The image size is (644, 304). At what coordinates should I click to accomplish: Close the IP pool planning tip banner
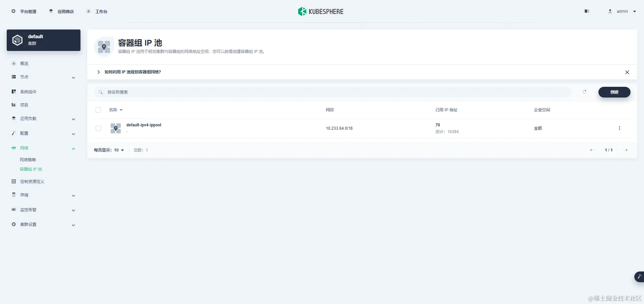[627, 72]
